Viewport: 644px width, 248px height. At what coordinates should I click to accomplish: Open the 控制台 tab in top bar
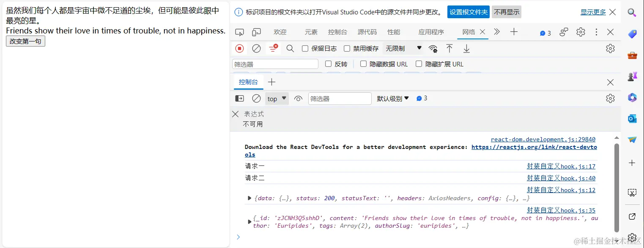337,32
